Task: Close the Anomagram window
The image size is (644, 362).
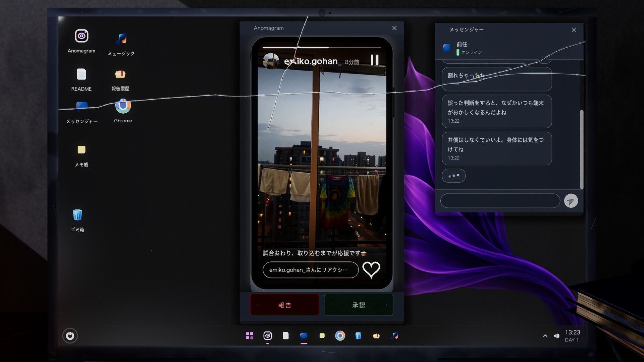Action: tap(394, 28)
